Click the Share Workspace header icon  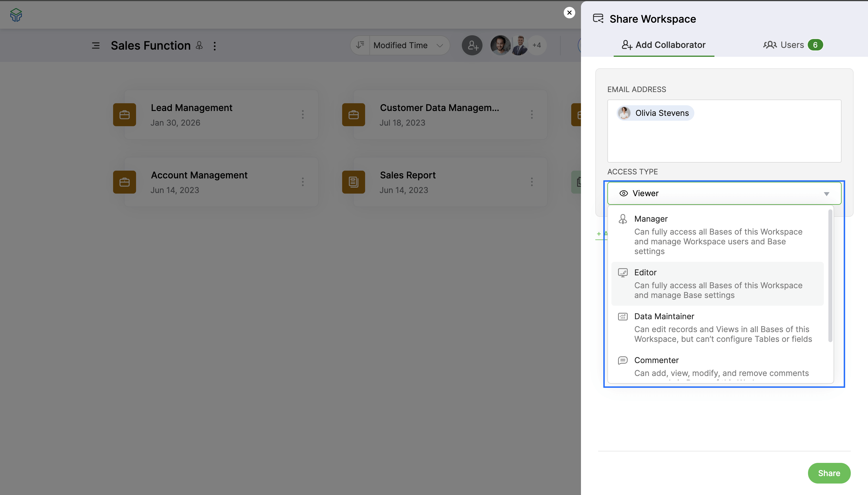click(598, 19)
